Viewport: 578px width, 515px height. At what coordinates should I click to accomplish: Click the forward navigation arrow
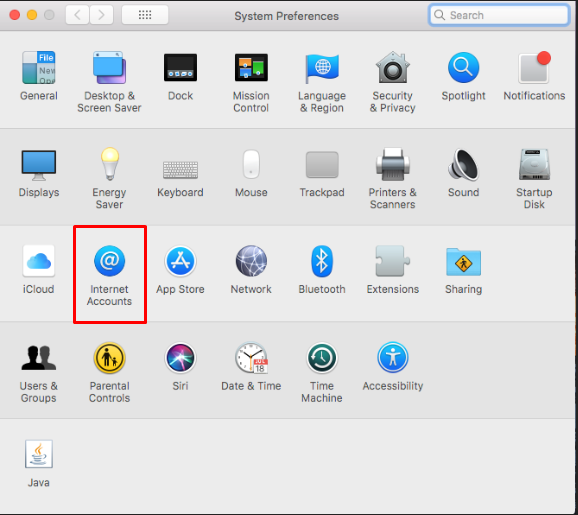pos(101,15)
